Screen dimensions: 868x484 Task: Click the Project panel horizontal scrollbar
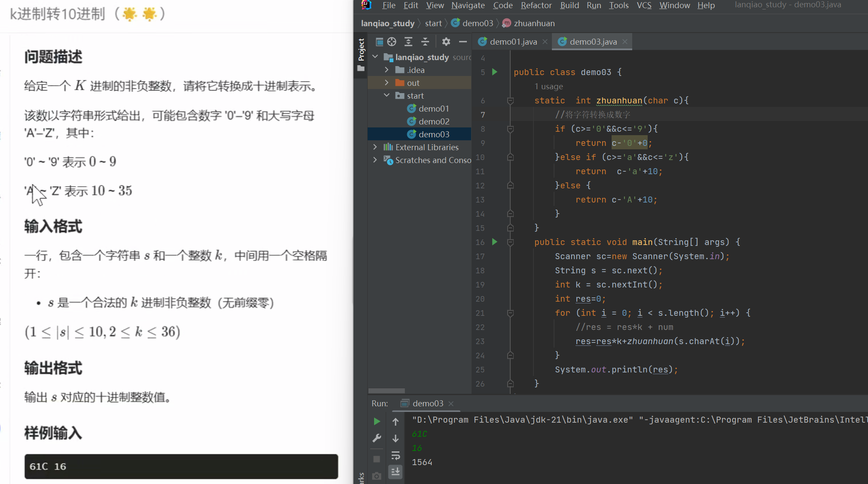pos(387,391)
